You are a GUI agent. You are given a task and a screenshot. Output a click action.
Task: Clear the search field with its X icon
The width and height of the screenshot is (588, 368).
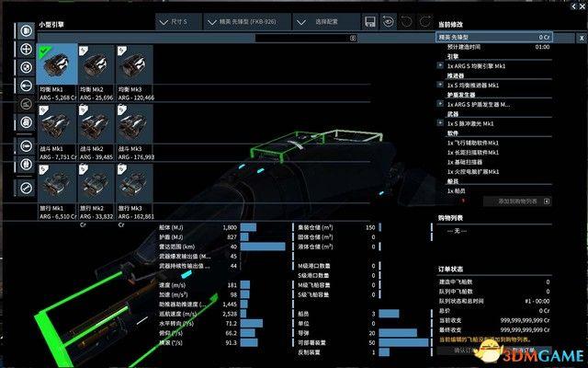pos(353,38)
